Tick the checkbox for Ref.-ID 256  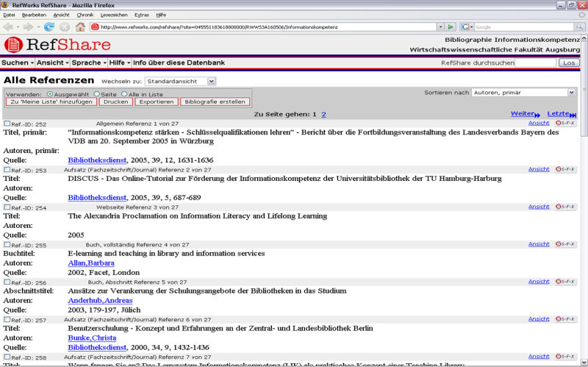(x=7, y=282)
